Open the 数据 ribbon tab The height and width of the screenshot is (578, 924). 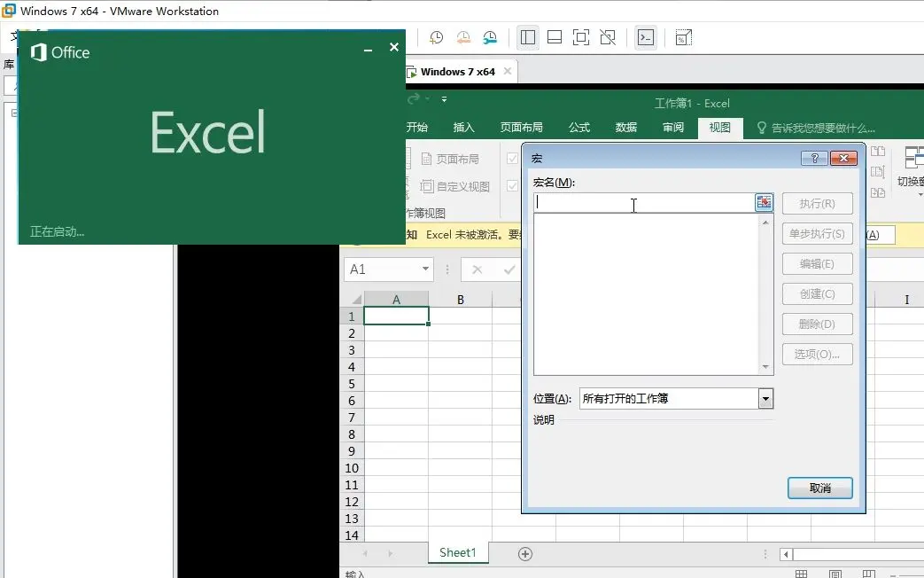coord(625,128)
